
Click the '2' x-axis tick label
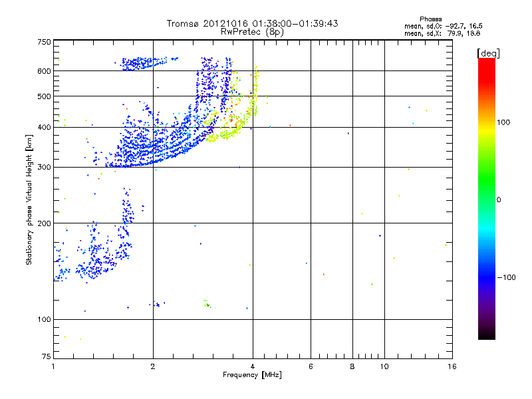153,366
